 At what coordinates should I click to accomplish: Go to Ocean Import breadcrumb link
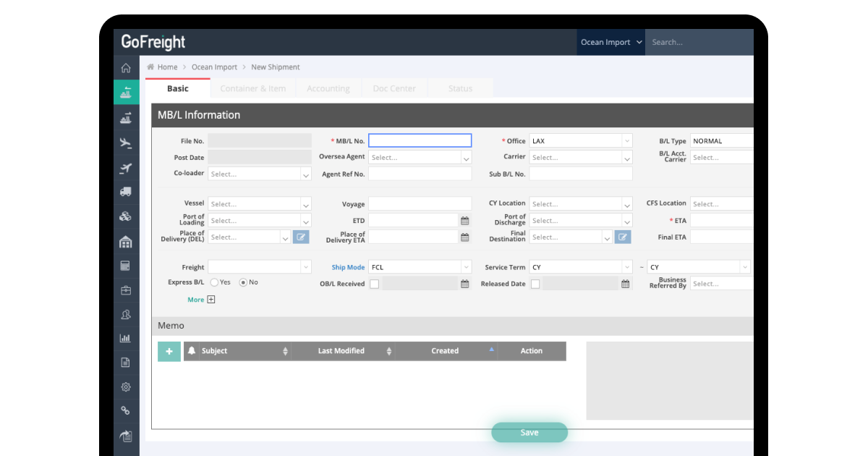pos(214,67)
